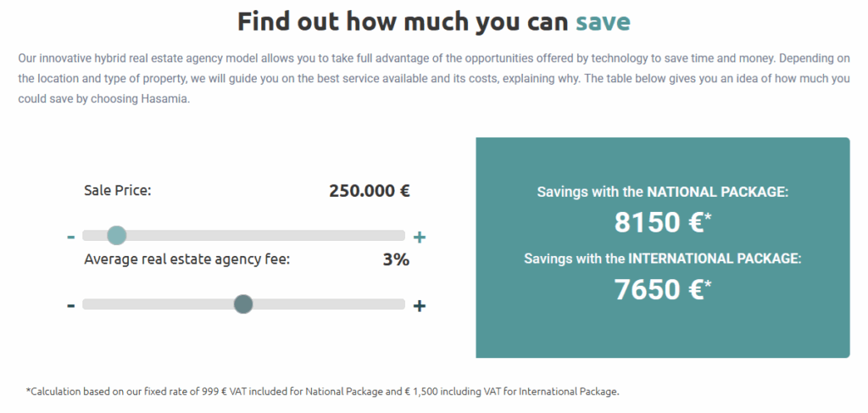868x413 pixels.
Task: Click the minus icon for Sale Price
Action: click(71, 237)
